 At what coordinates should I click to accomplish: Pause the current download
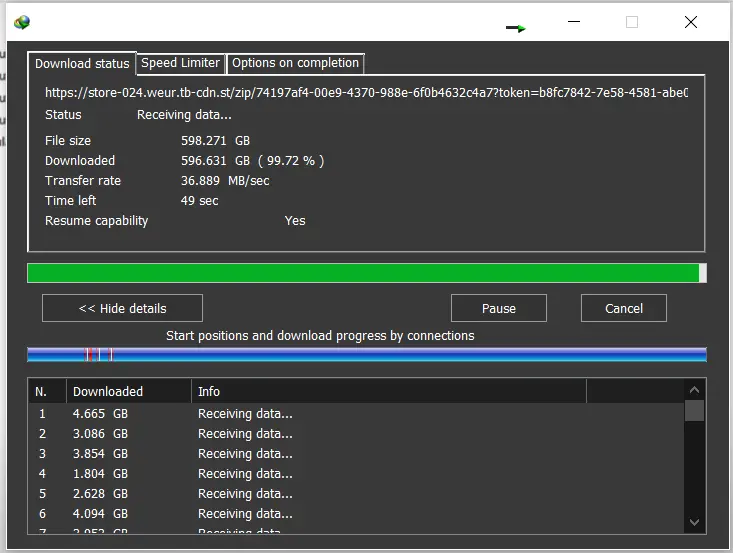point(499,308)
